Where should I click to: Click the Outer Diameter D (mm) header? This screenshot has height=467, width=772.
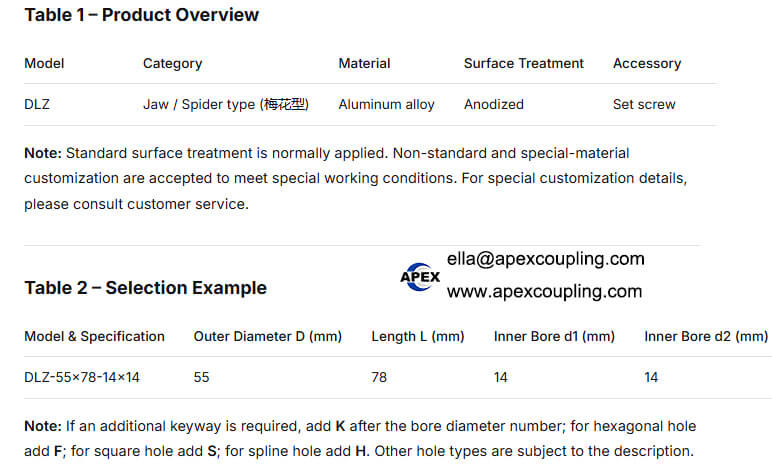click(268, 337)
